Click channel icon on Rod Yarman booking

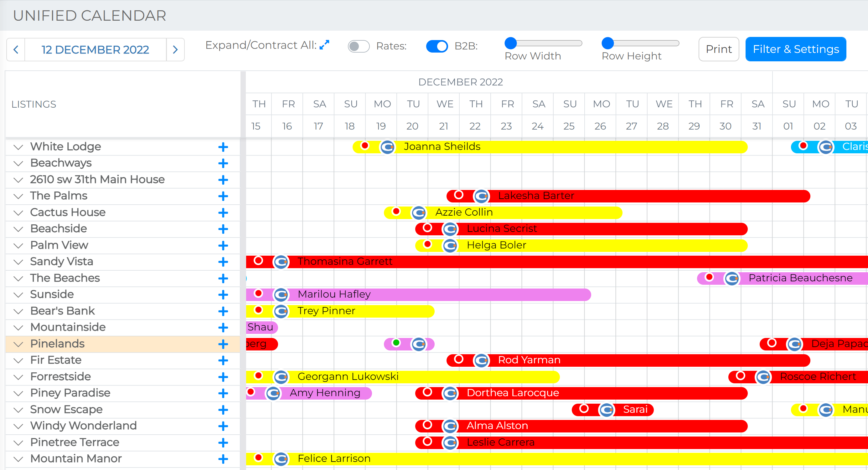click(482, 360)
